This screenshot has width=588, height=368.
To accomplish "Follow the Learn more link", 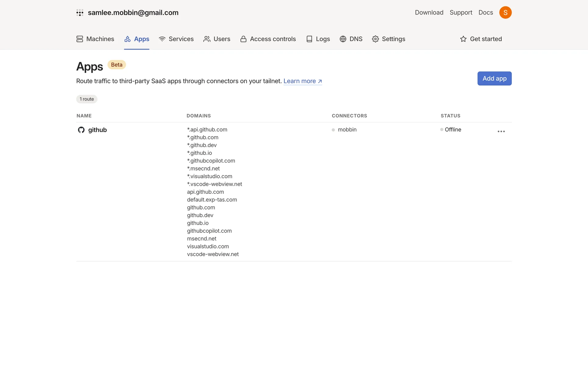I will [303, 81].
